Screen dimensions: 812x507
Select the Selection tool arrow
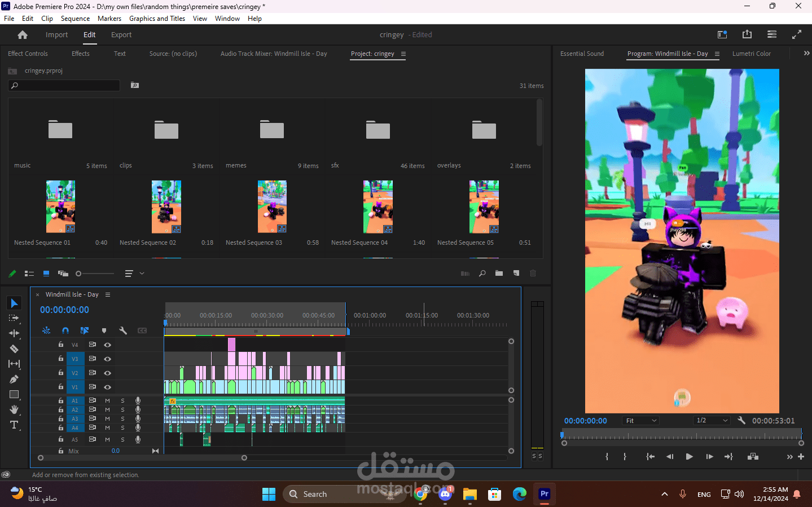(14, 303)
